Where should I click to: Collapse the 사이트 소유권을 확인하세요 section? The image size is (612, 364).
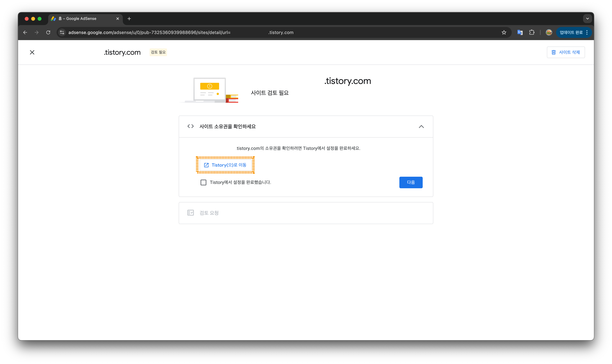click(x=421, y=127)
